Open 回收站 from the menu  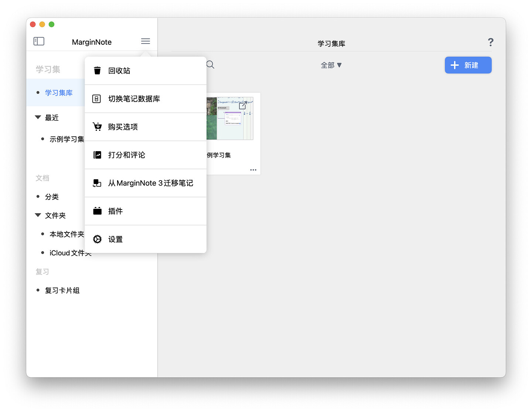pos(146,71)
